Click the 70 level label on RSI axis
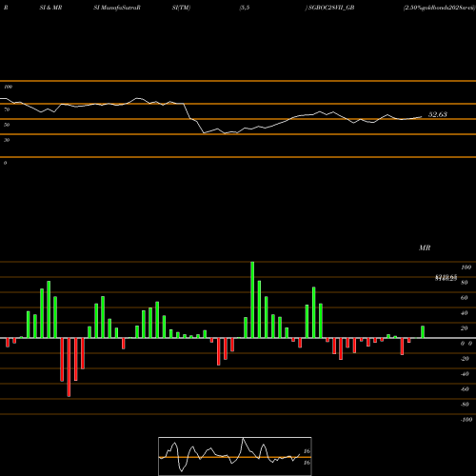 click(x=7, y=109)
